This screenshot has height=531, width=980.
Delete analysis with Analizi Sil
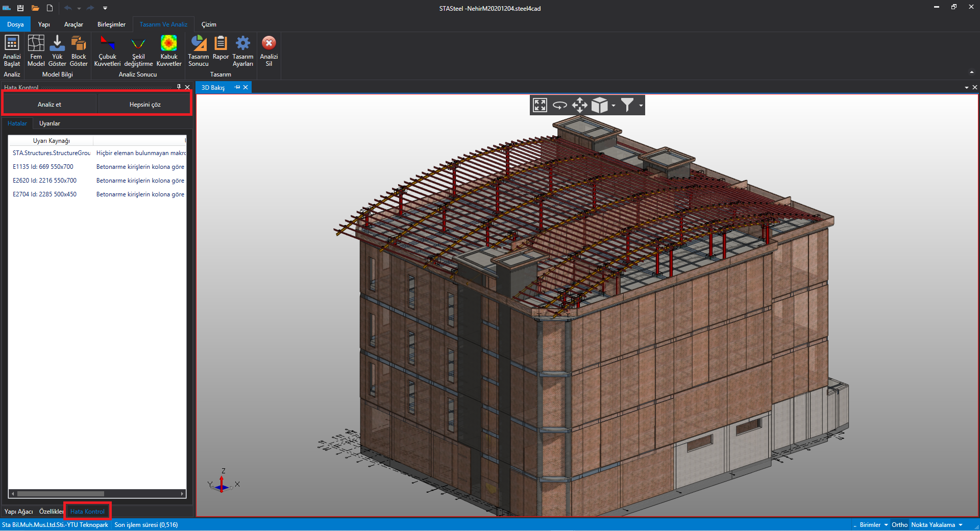(x=269, y=50)
